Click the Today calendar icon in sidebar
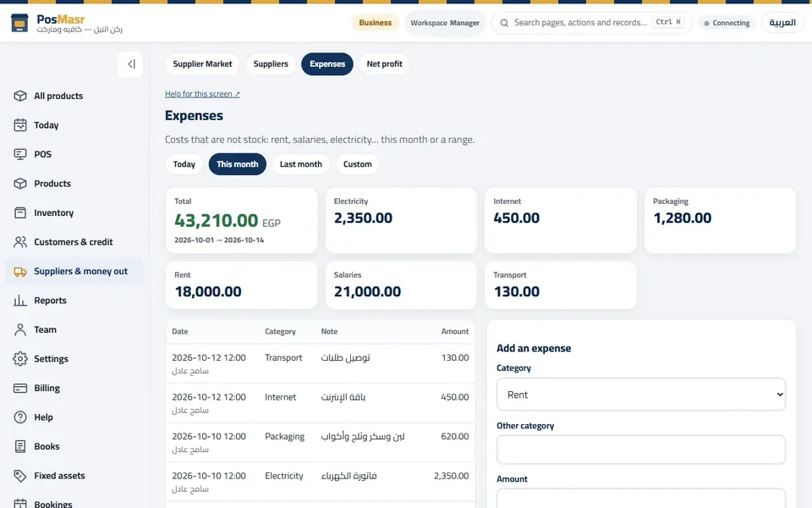 click(20, 125)
